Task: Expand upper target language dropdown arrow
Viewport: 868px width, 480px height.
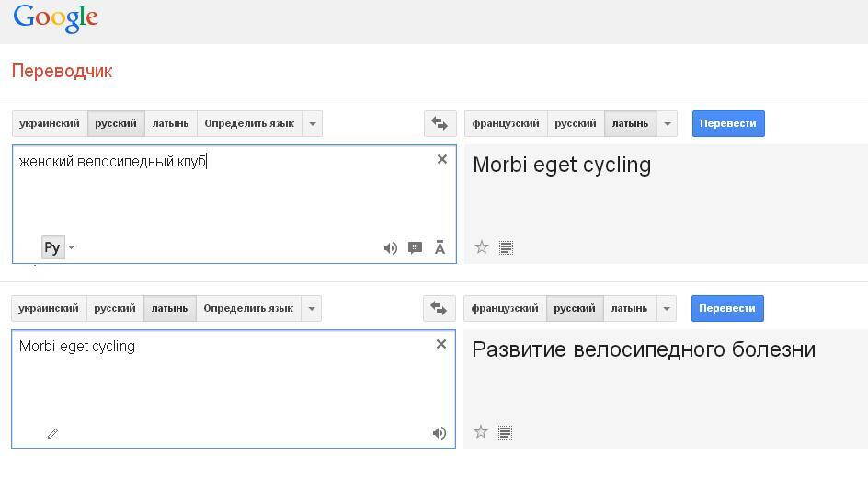Action: coord(668,123)
